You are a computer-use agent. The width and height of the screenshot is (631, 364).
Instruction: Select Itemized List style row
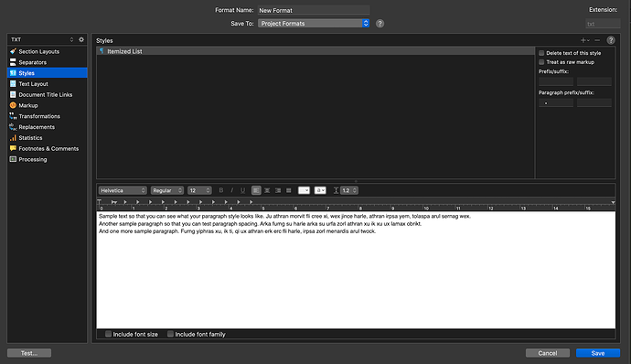(315, 51)
